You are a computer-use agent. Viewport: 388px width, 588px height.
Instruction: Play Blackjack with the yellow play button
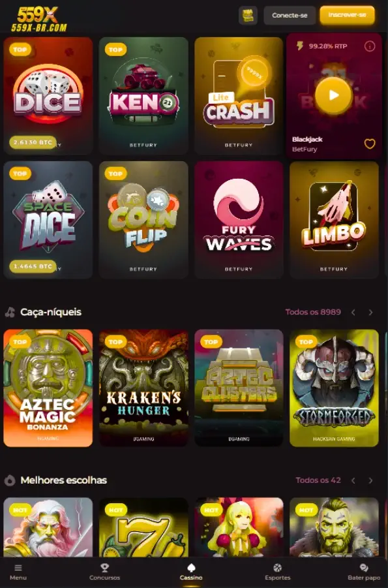pos(334,95)
